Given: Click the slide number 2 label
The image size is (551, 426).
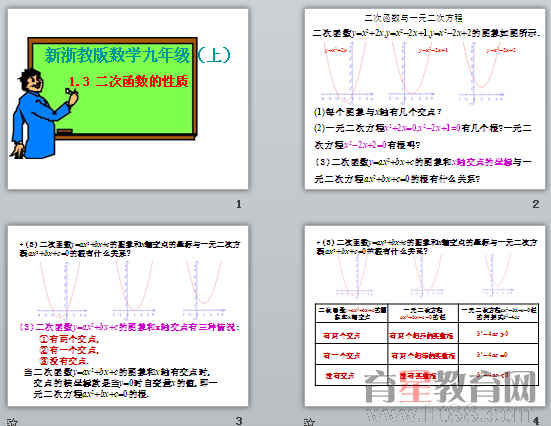Looking at the screenshot, I should click(536, 204).
